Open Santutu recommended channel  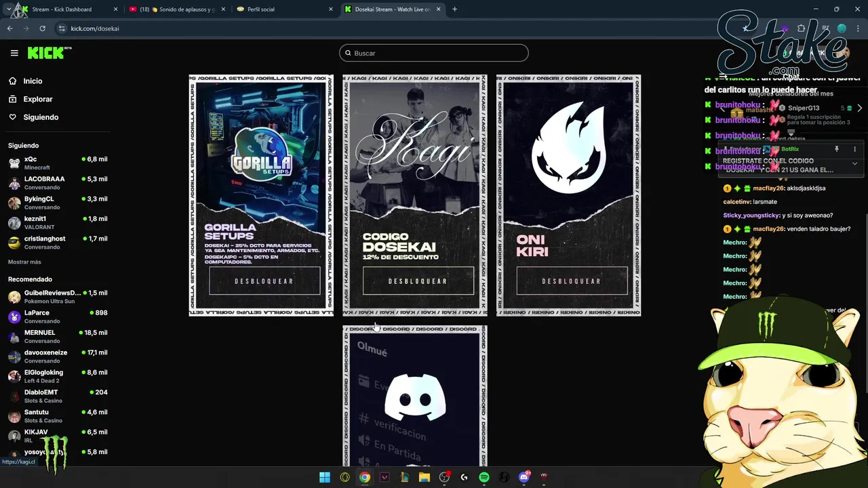(x=58, y=415)
